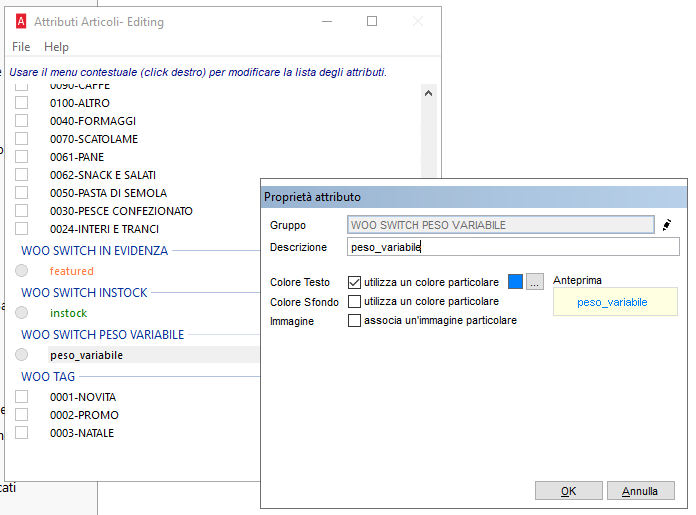Tick the 0040-FORMAGGI checkbox
The width and height of the screenshot is (696, 515).
click(21, 121)
